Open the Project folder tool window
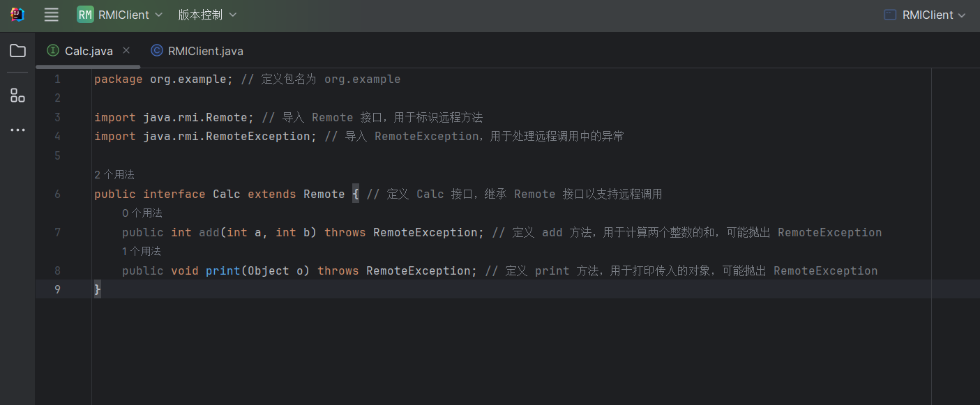Image resolution: width=980 pixels, height=405 pixels. (x=17, y=51)
